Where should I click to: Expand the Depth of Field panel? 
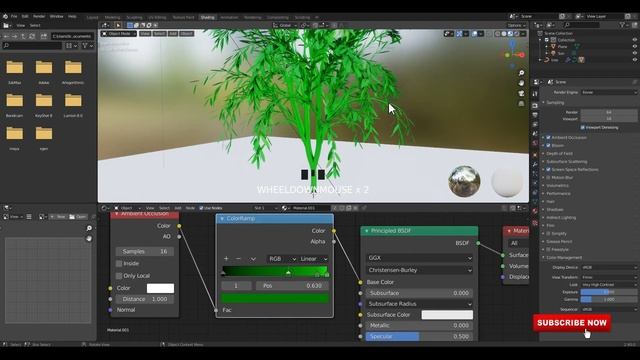tap(559, 153)
